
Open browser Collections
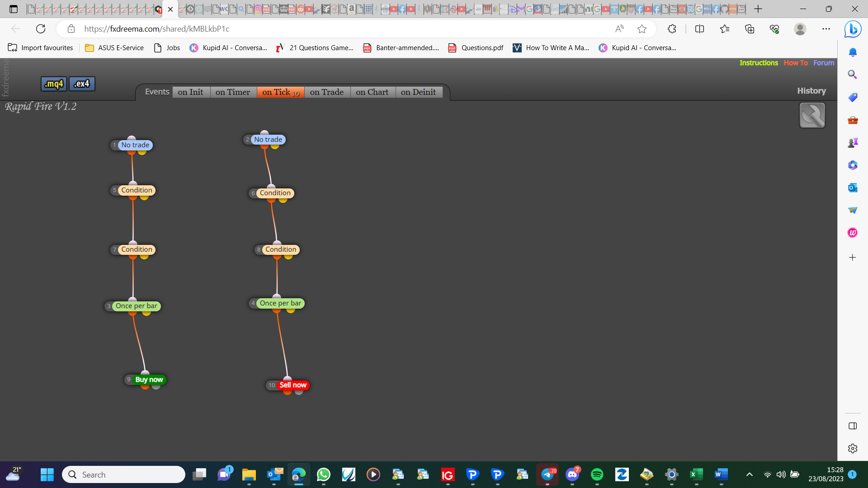point(750,29)
